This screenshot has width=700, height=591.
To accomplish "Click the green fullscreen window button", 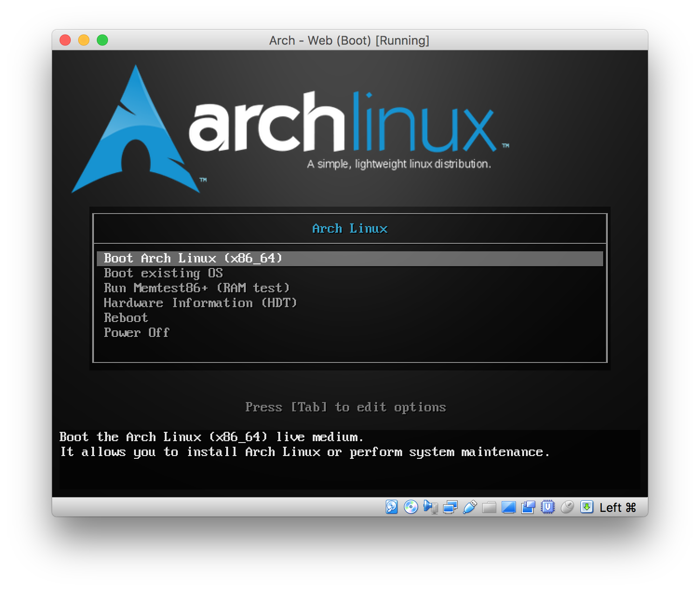I will 102,40.
